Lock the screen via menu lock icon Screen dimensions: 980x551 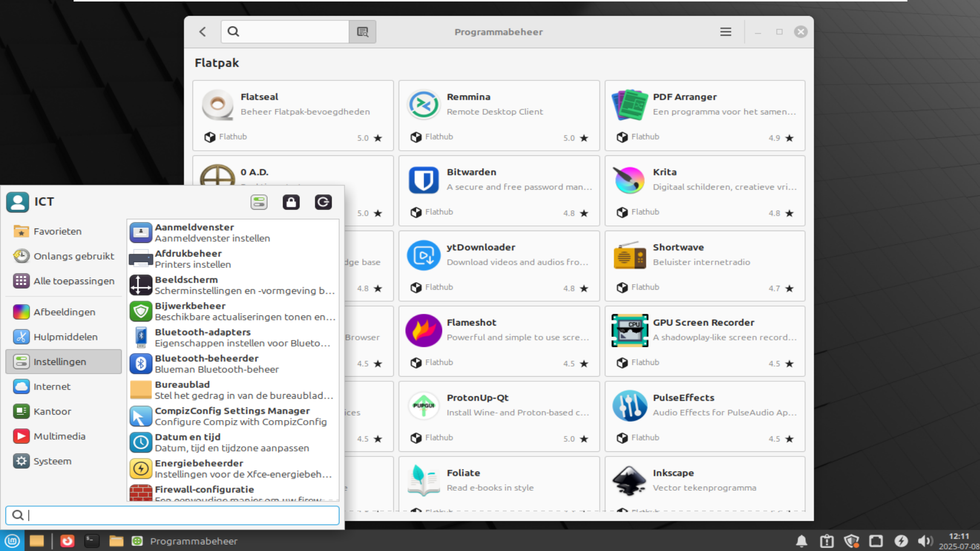click(291, 202)
